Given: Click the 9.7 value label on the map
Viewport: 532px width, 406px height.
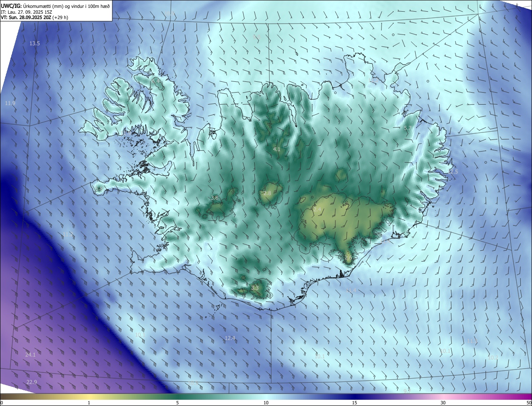Looking at the screenshot, I should (x=407, y=391).
